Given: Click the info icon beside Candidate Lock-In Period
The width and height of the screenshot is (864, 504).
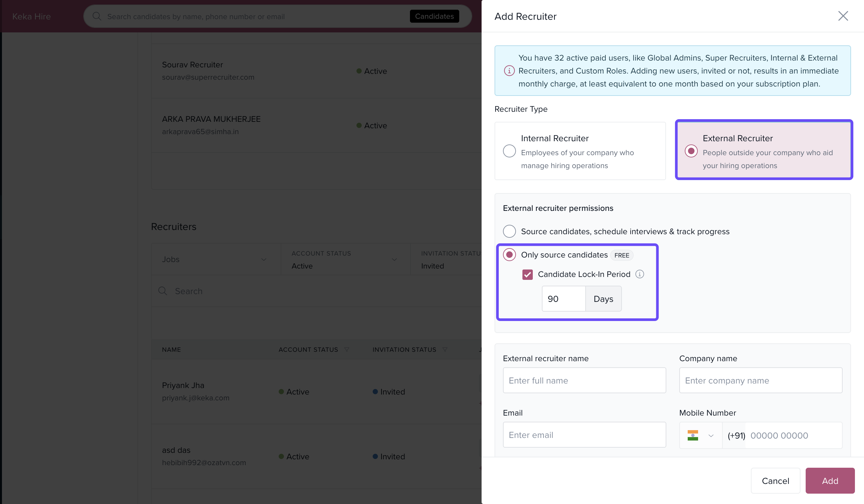Looking at the screenshot, I should 639,274.
